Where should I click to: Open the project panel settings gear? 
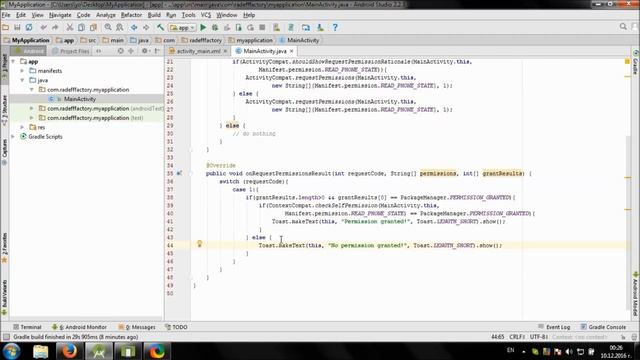pos(144,51)
